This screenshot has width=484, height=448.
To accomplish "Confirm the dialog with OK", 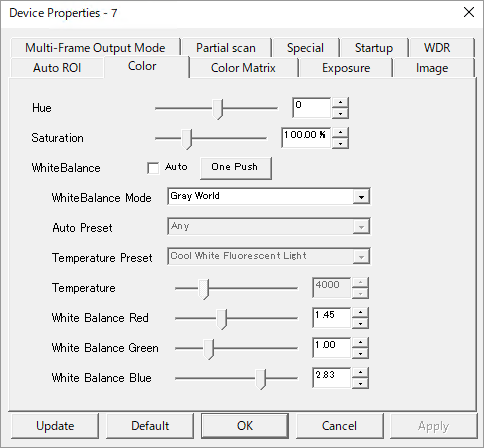I will (x=245, y=426).
